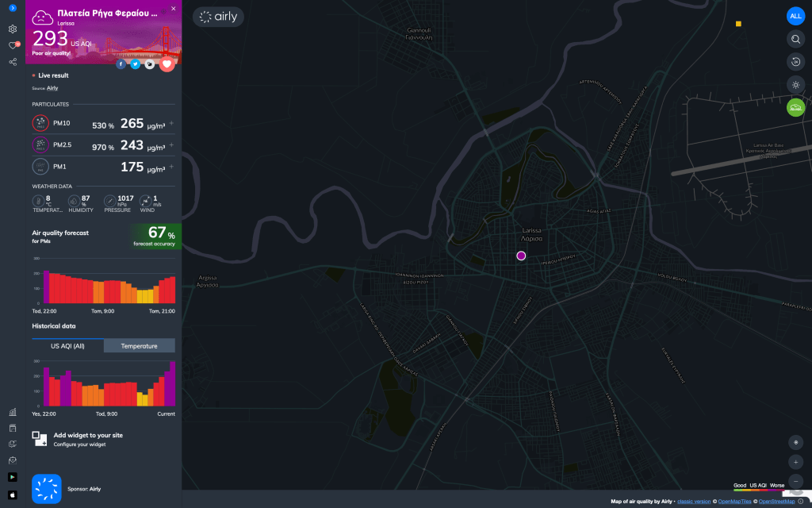Image resolution: width=812 pixels, height=508 pixels.
Task: Expand the sidebar with blue arrow
Action: click(x=13, y=7)
